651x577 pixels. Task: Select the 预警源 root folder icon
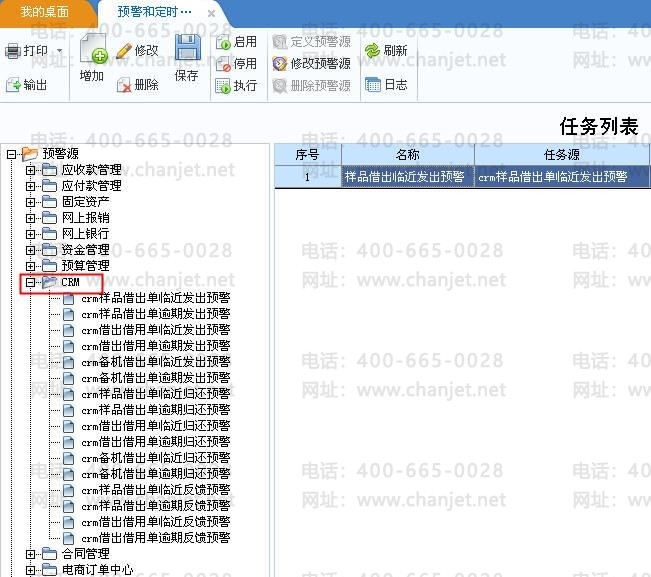coord(29,154)
